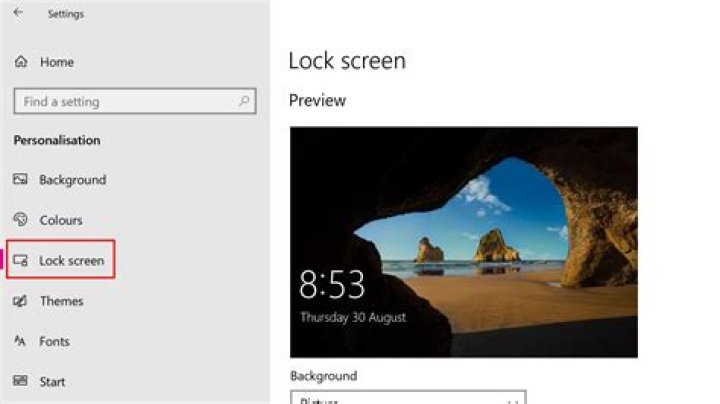Select Colours in the Personalisation list
Image resolution: width=720 pixels, height=404 pixels.
(x=61, y=220)
